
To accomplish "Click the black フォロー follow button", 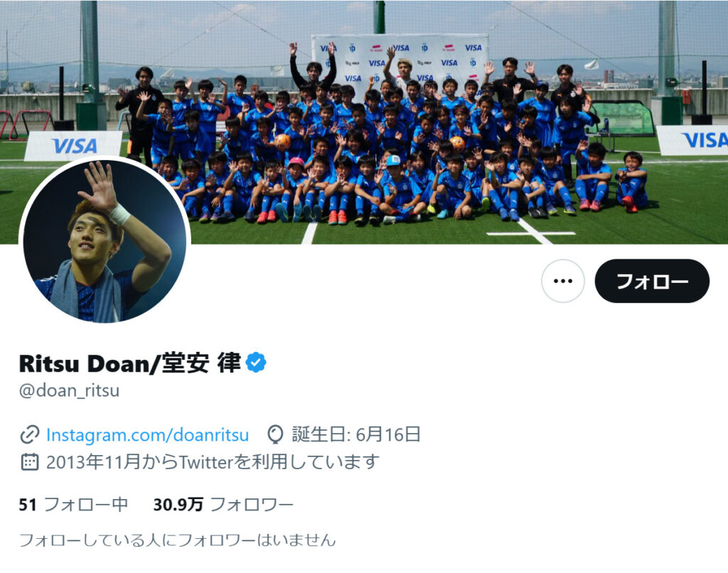I will point(652,281).
